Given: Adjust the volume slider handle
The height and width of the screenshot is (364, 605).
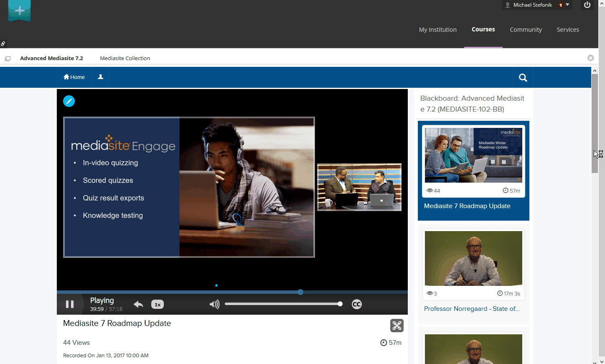Looking at the screenshot, I should tap(340, 304).
